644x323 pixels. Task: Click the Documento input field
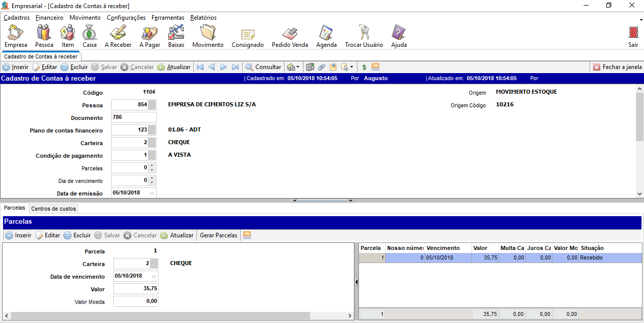[133, 117]
